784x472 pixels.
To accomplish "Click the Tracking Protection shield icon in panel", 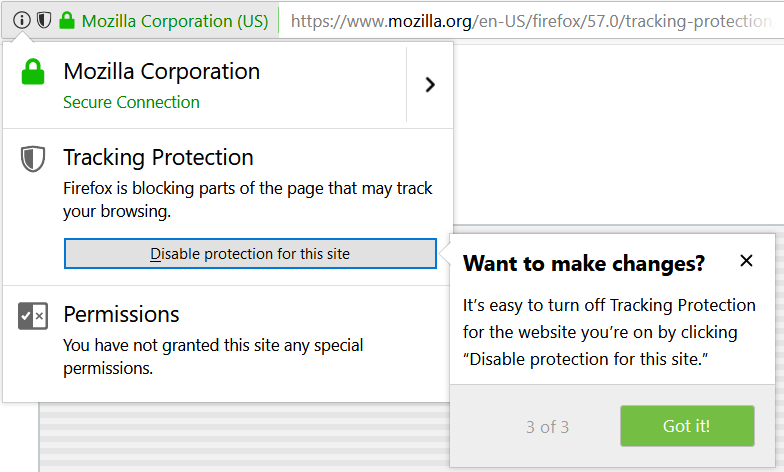I will tap(33, 158).
